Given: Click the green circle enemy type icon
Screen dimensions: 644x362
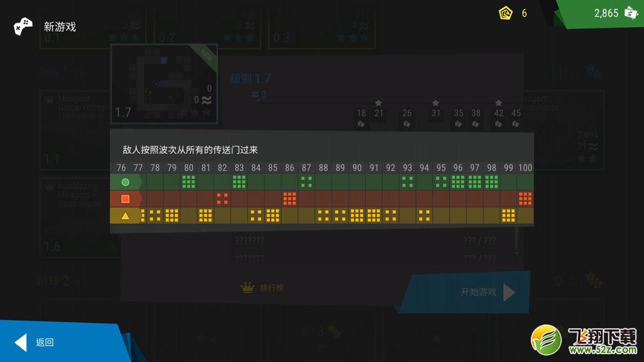Looking at the screenshot, I should (x=125, y=182).
